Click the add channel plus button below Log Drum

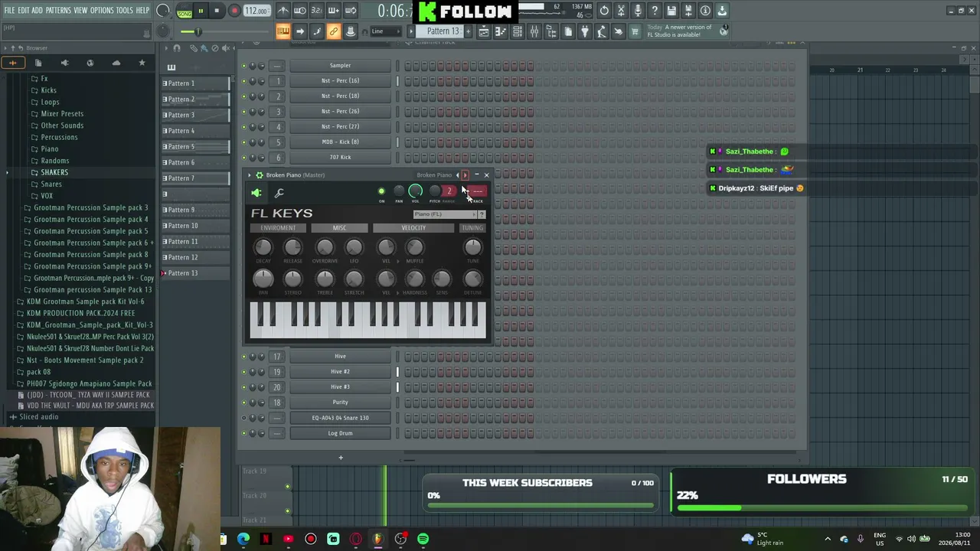tap(341, 458)
